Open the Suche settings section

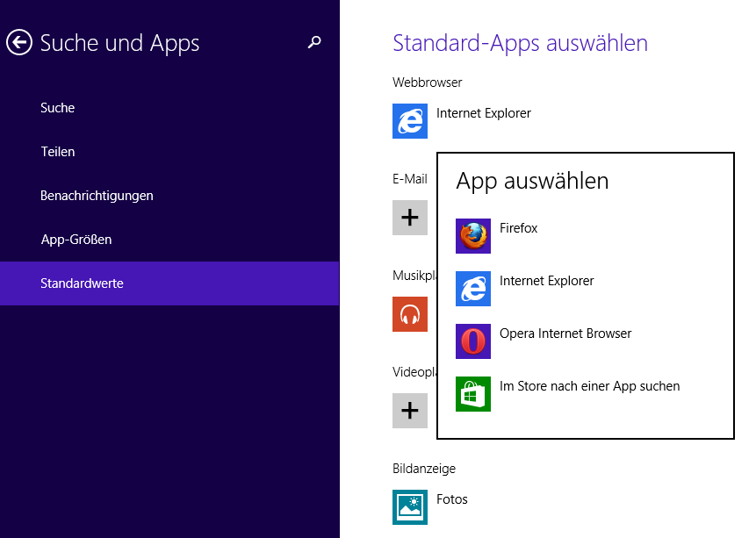[x=169, y=108]
